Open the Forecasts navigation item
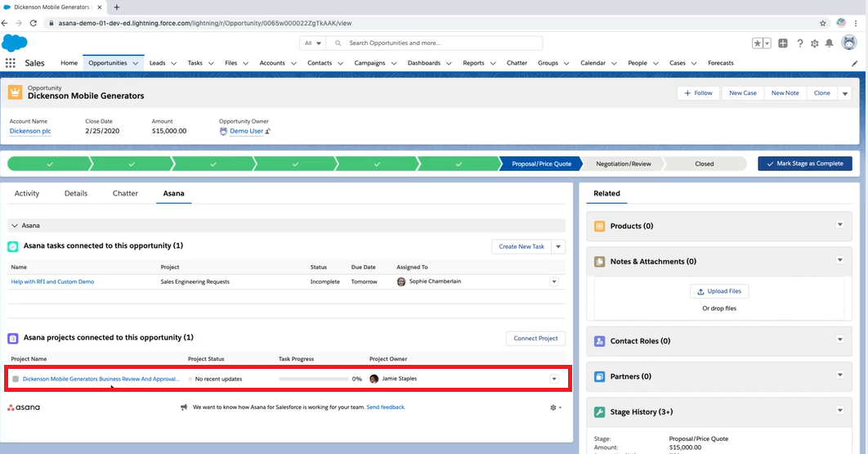The height and width of the screenshot is (454, 868). [721, 63]
